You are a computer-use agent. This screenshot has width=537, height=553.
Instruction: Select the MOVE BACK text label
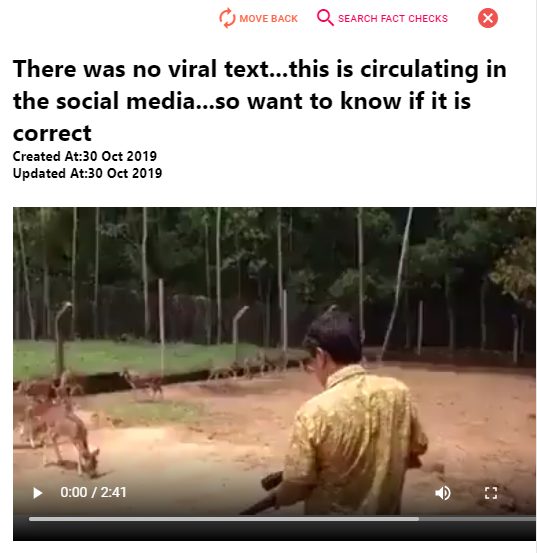(x=268, y=18)
